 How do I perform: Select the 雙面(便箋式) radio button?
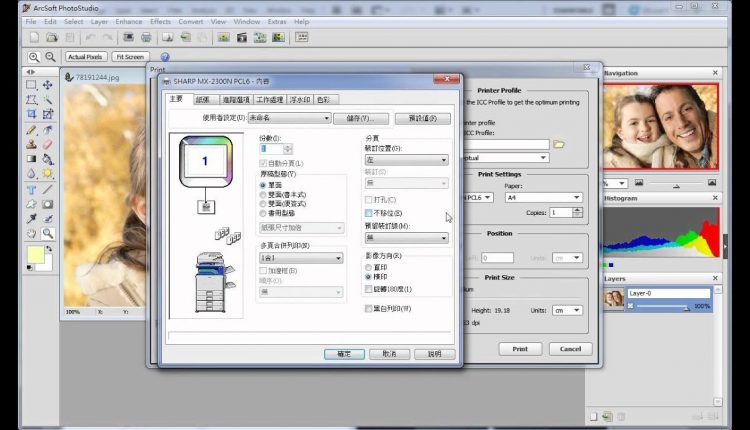tap(263, 204)
